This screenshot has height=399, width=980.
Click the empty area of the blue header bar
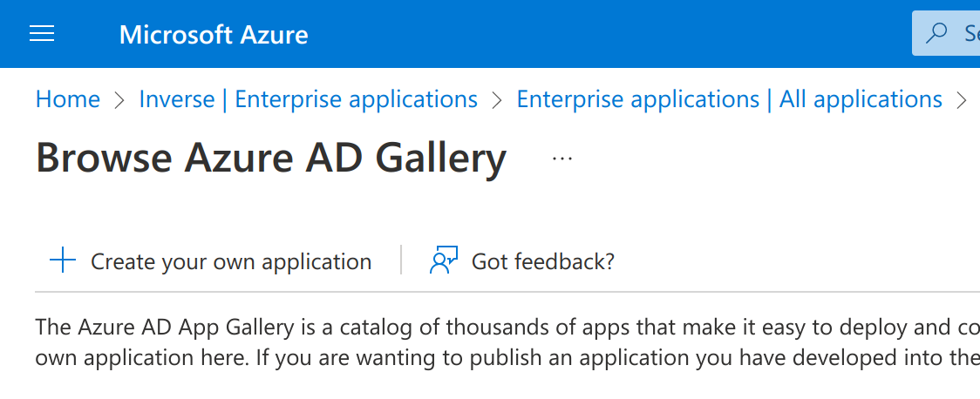pyautogui.click(x=610, y=34)
